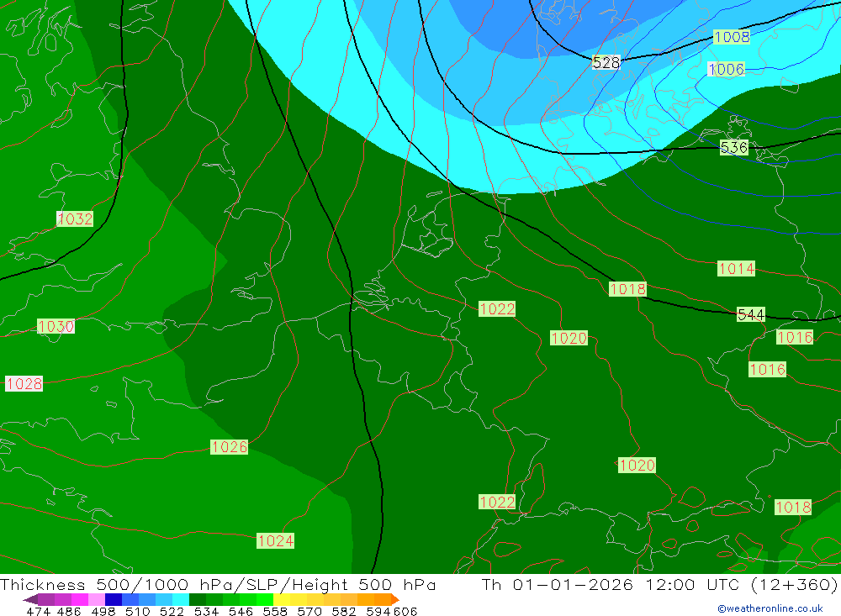Image resolution: width=841 pixels, height=616 pixels.
Task: Click the 528 height contour label
Action: 606,63
